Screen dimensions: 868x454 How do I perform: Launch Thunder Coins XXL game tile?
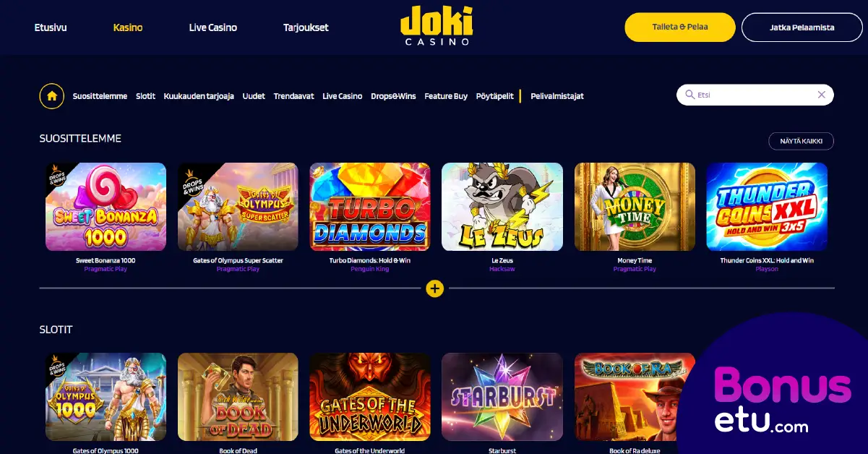pos(767,207)
